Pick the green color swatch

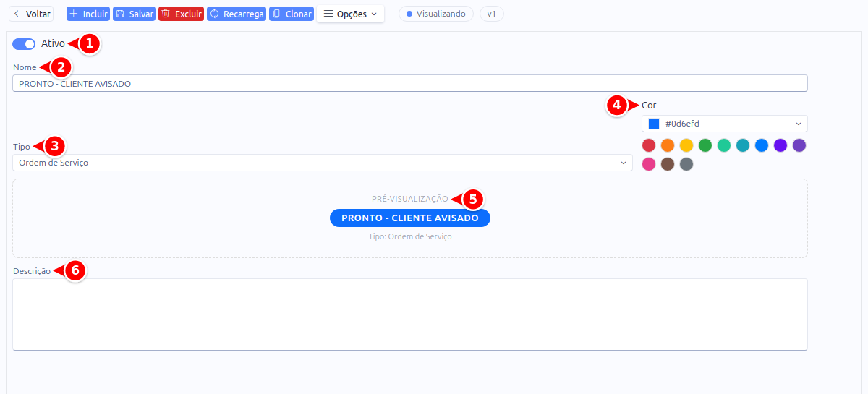pos(705,145)
